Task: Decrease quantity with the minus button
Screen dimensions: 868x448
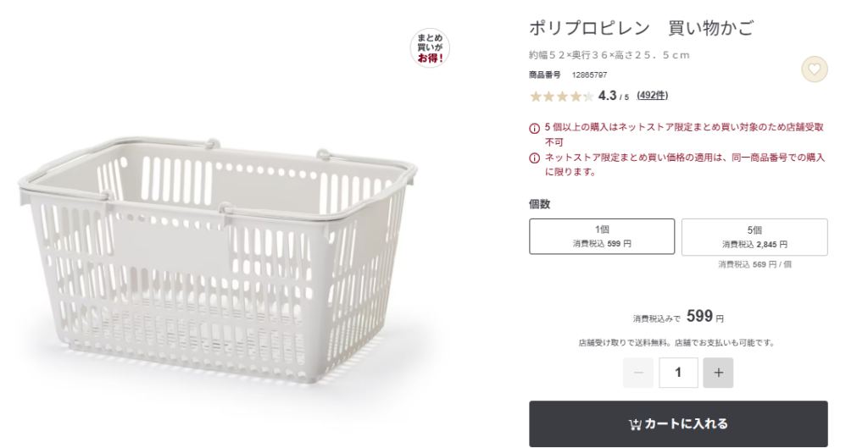Action: (637, 373)
